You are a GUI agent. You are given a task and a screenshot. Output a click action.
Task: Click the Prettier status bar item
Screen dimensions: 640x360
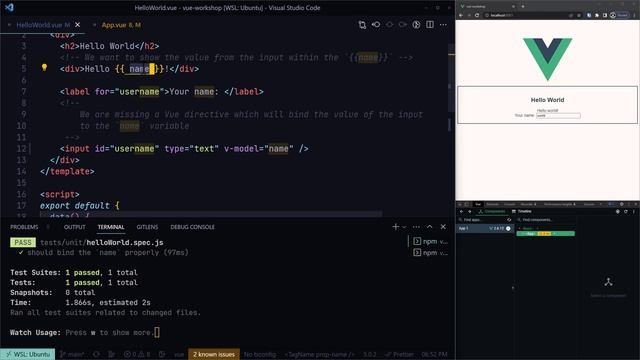pyautogui.click(x=399, y=354)
